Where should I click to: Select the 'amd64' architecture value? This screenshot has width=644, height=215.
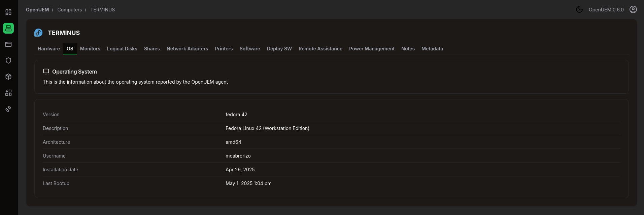pyautogui.click(x=233, y=142)
